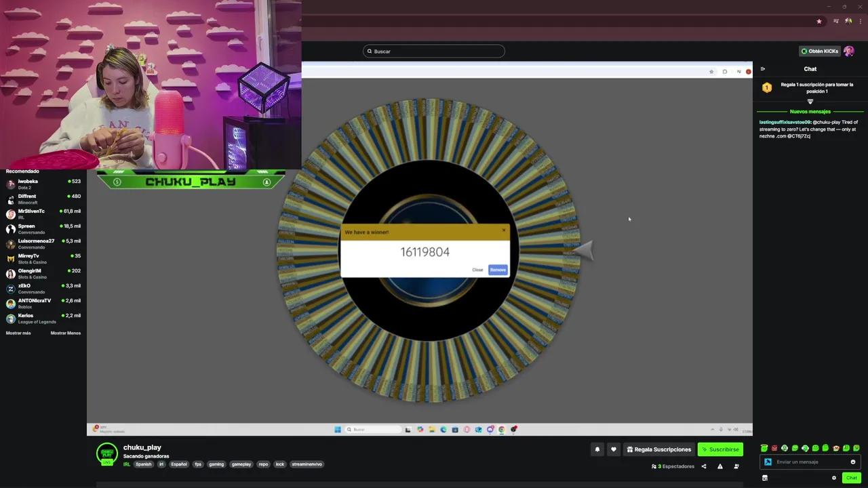The width and height of the screenshot is (868, 488).
Task: Click the Enviar un mensaje input
Action: tap(812, 462)
